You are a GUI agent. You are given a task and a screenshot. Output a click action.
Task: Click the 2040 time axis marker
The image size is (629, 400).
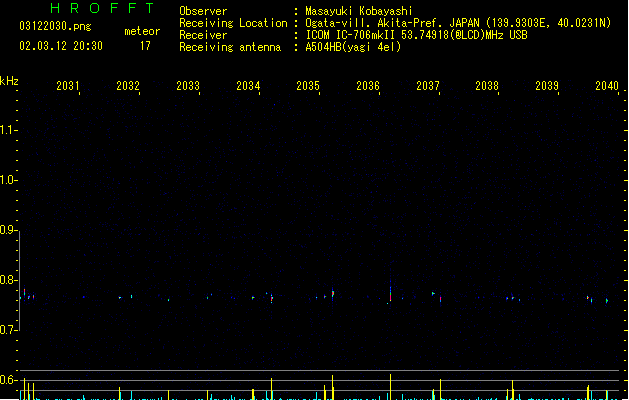pyautogui.click(x=607, y=86)
